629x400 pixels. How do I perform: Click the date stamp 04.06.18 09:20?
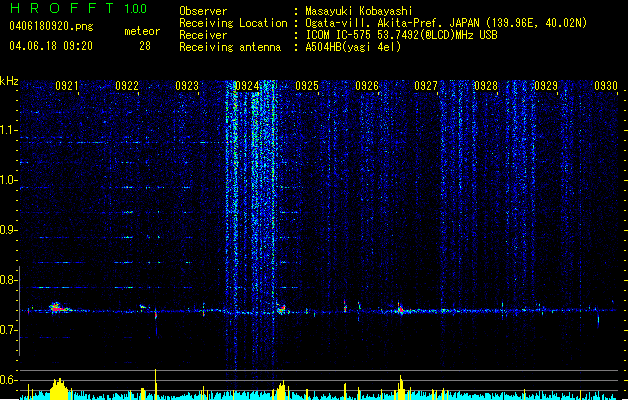[51, 45]
